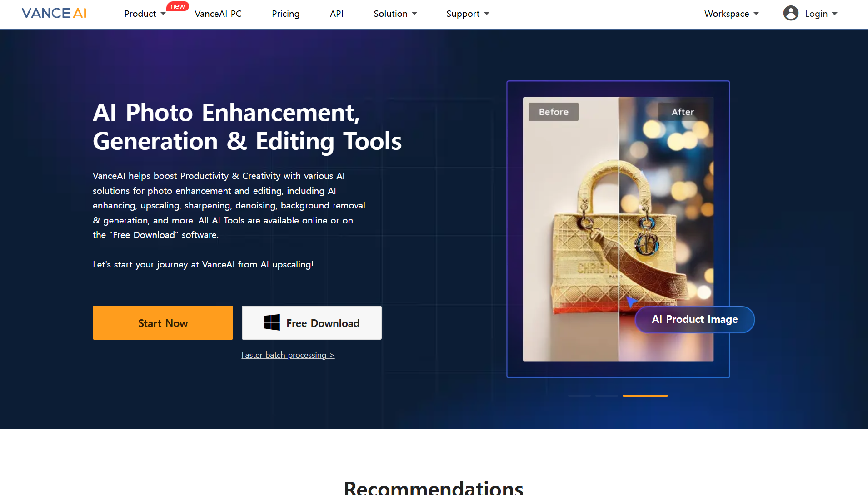868x495 pixels.
Task: Click the handbag before/after comparison image
Action: click(x=618, y=229)
